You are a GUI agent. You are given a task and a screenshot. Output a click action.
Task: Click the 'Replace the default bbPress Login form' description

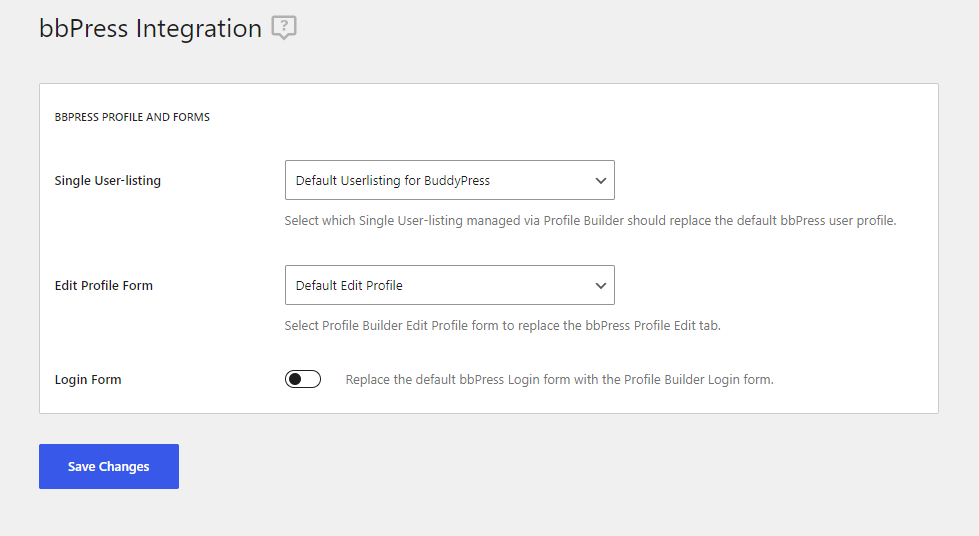tap(559, 380)
